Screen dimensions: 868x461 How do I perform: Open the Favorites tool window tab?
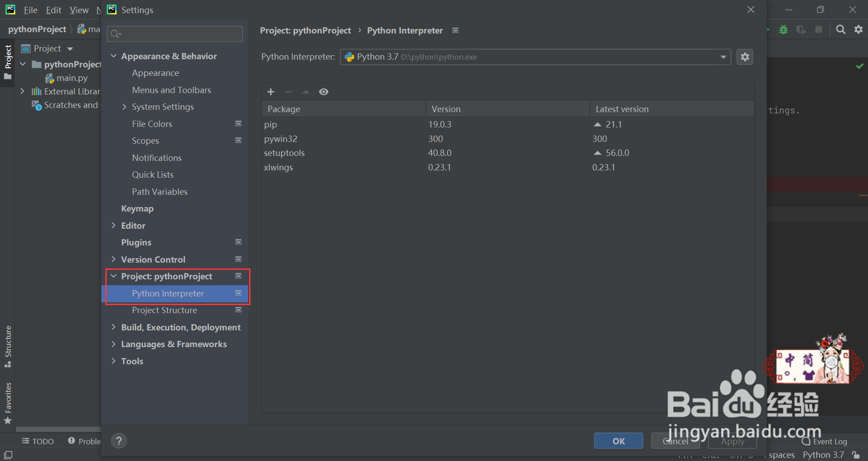(x=8, y=403)
